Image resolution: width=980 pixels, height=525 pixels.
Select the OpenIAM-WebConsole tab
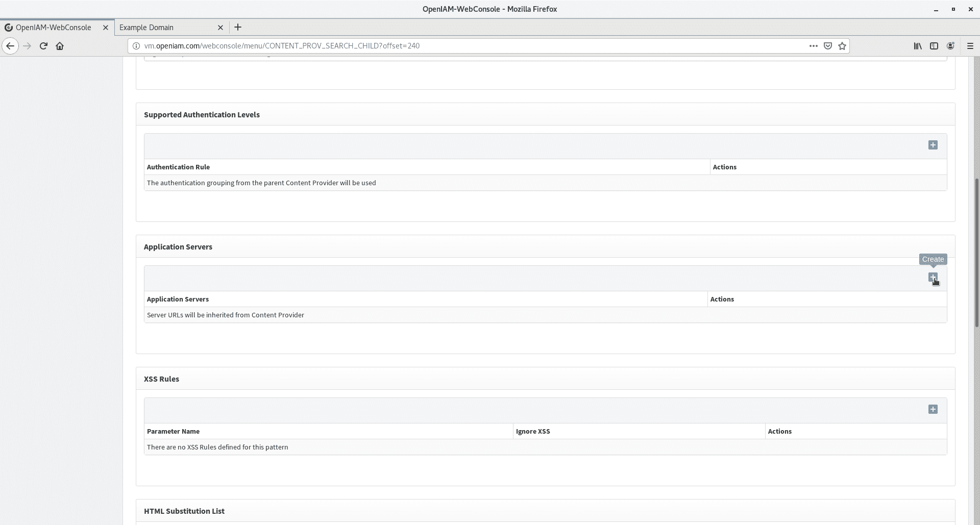tap(54, 28)
